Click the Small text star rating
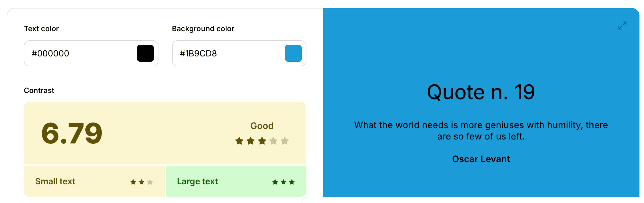This screenshot has height=203, width=644. point(141,182)
